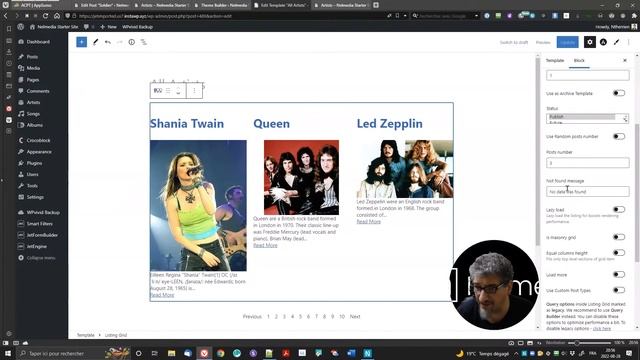Image resolution: width=640 pixels, height=360 pixels.
Task: Click the Posts number input field
Action: click(587, 163)
